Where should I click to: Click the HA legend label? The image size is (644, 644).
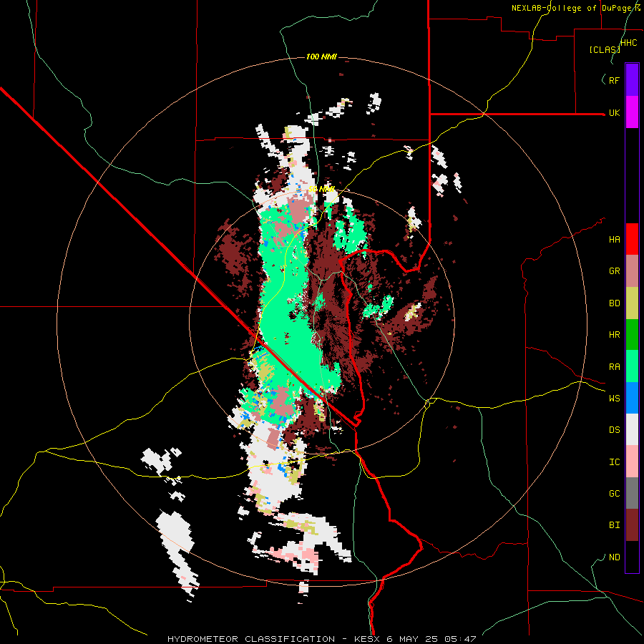[614, 239]
